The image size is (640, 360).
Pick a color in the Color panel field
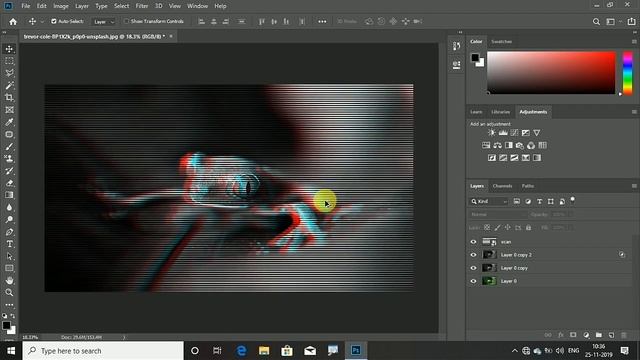[551, 73]
